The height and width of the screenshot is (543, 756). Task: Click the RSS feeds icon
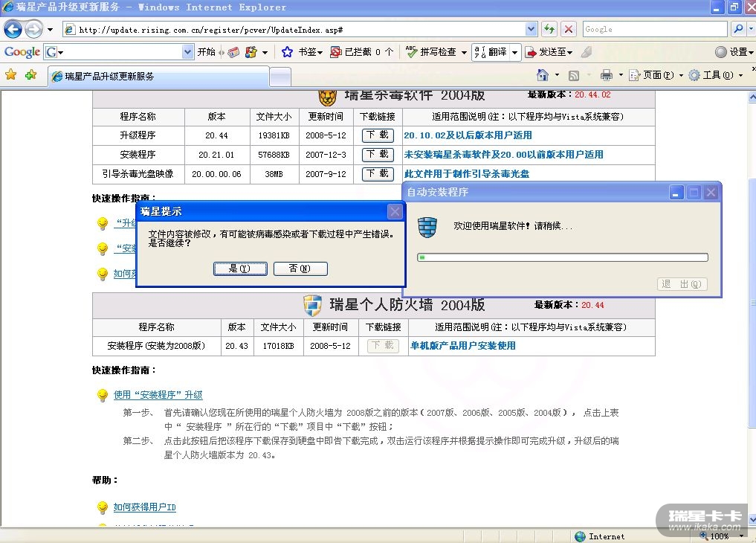click(x=574, y=75)
